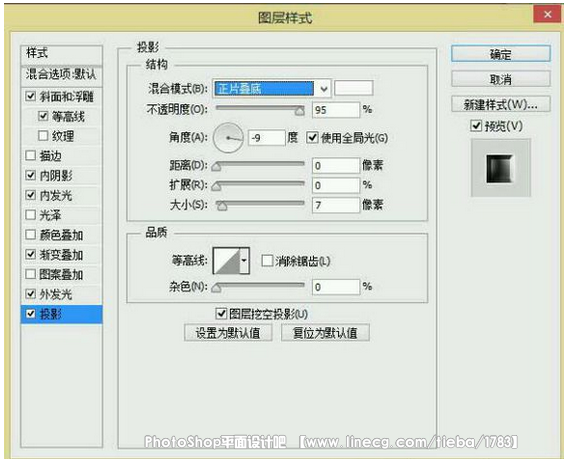This screenshot has width=568, height=459.
Task: Enable 消除锯齿(L) checkbox
Action: pos(267,260)
